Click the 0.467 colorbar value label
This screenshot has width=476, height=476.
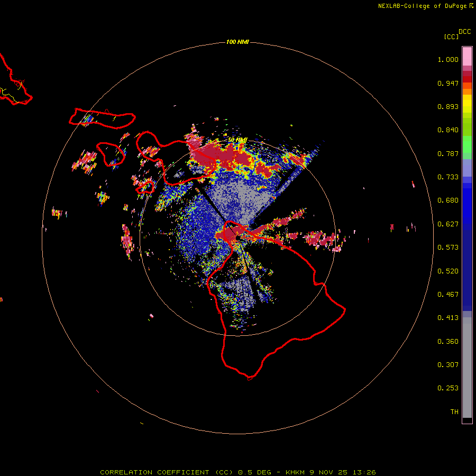(448, 295)
